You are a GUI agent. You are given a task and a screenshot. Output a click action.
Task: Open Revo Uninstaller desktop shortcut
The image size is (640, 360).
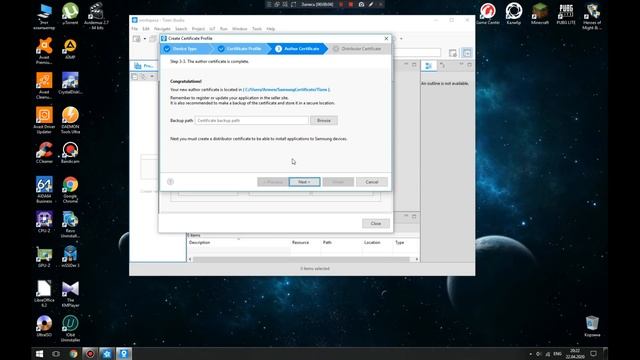point(70,224)
